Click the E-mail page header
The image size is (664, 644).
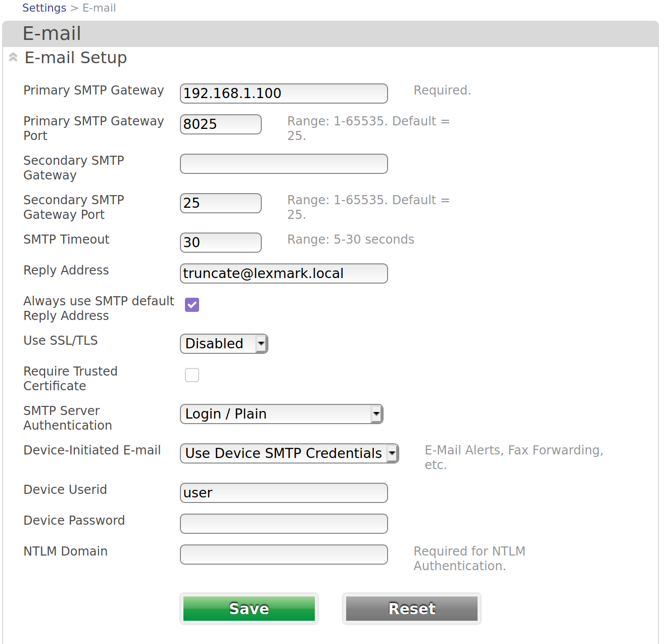[x=52, y=33]
